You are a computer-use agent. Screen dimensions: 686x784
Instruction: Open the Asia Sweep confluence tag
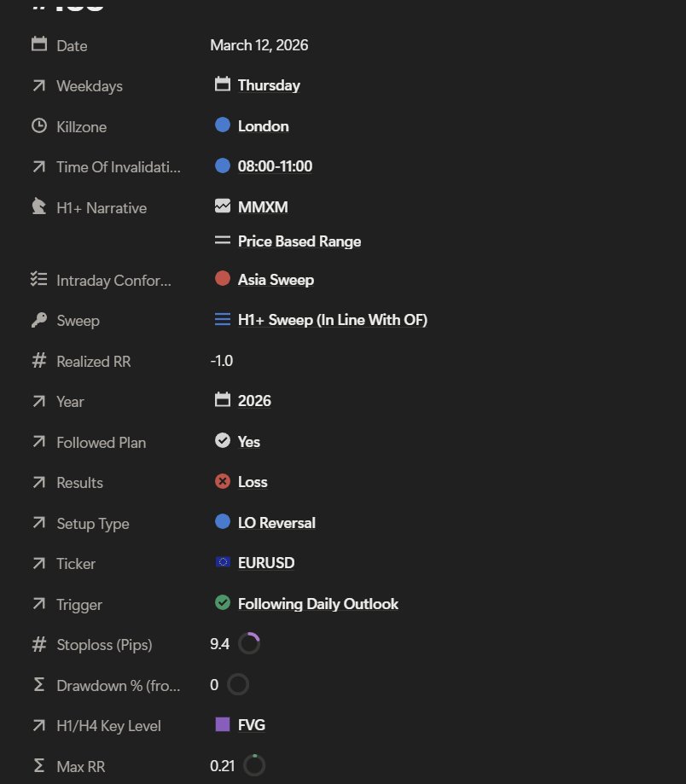(276, 280)
